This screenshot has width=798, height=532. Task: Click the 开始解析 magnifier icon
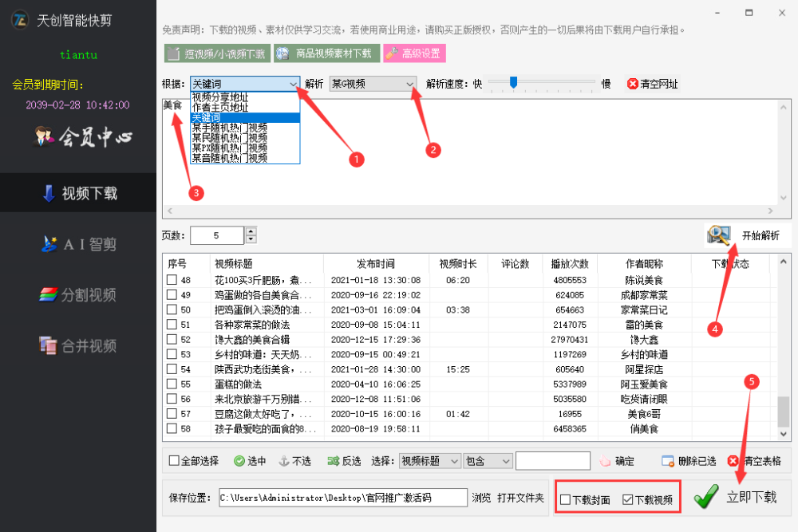pyautogui.click(x=719, y=234)
